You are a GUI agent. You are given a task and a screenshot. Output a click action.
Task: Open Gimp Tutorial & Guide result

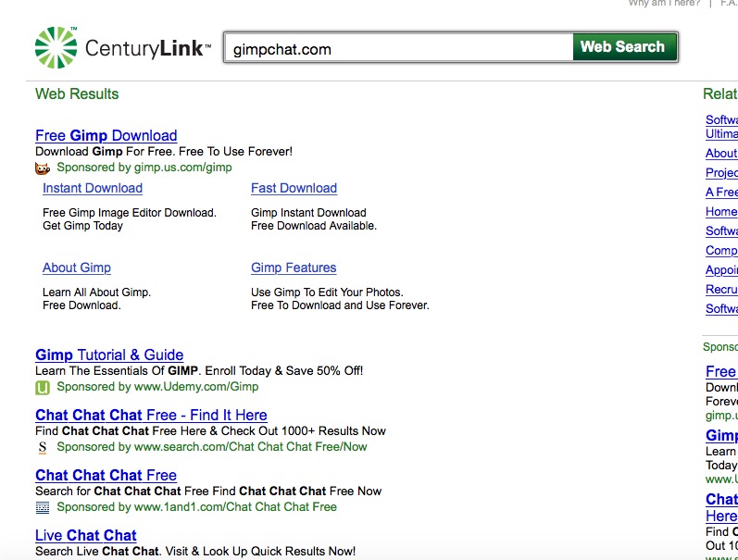(109, 355)
